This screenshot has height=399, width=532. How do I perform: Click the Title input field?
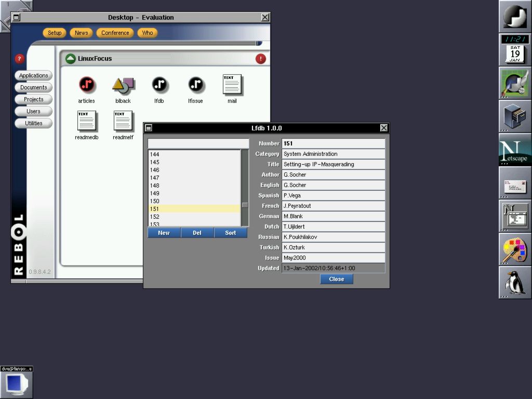pos(333,164)
